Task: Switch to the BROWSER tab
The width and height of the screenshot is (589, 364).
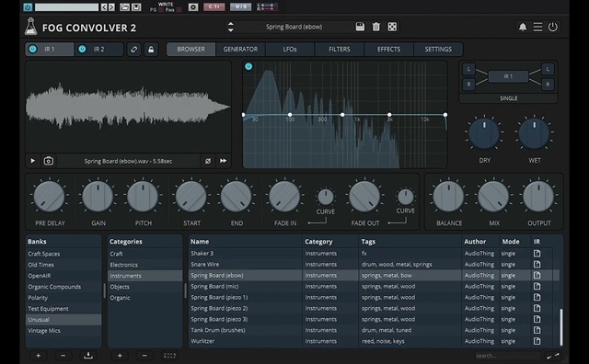Action: (x=191, y=49)
